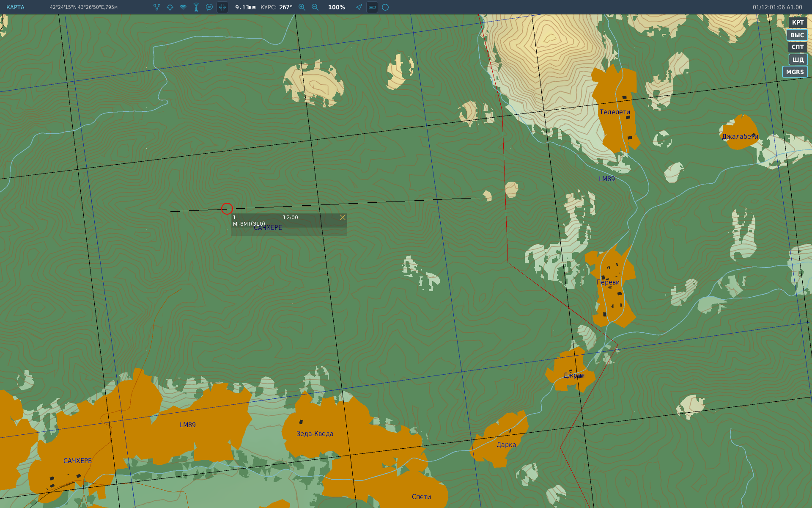Zoom in with the magnifier plus icon
The height and width of the screenshot is (508, 812).
(x=302, y=7)
